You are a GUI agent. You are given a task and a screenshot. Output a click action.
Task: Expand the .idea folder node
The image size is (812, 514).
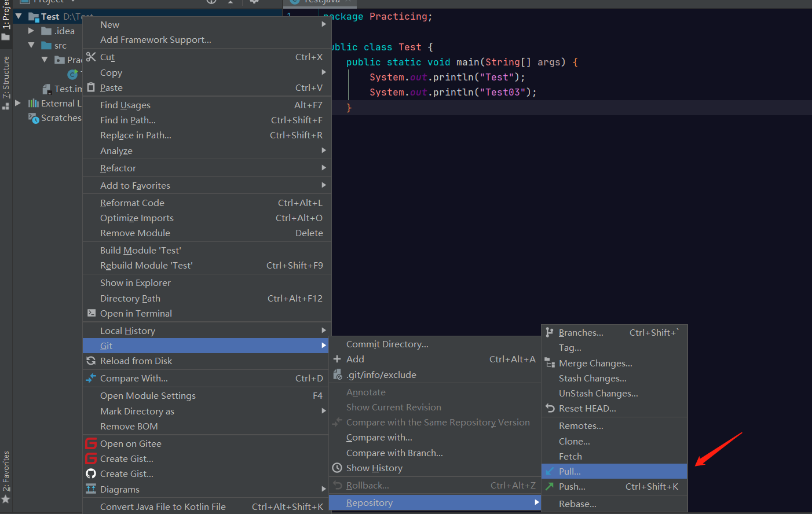coord(31,31)
